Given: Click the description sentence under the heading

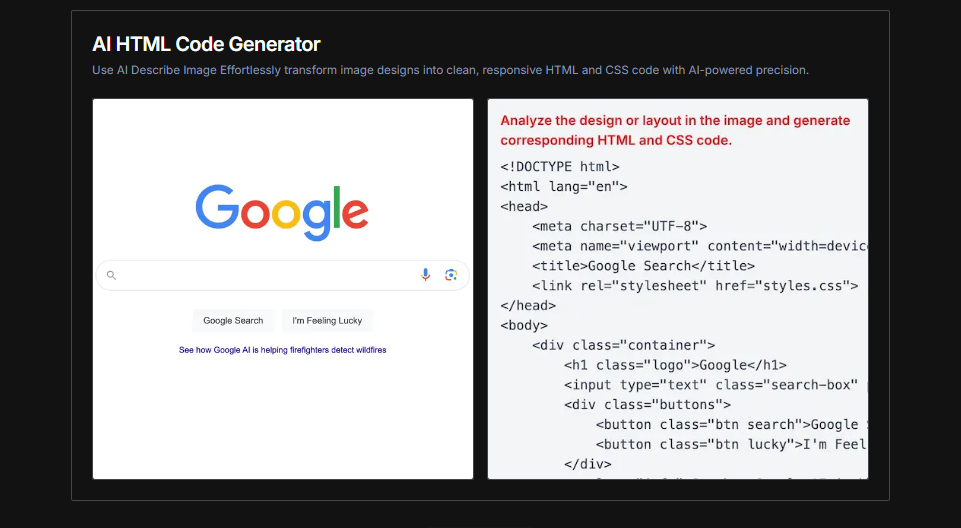Looking at the screenshot, I should click(x=450, y=70).
